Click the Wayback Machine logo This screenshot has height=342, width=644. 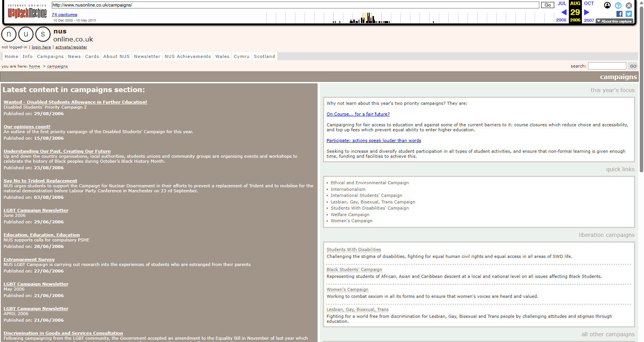tap(27, 13)
